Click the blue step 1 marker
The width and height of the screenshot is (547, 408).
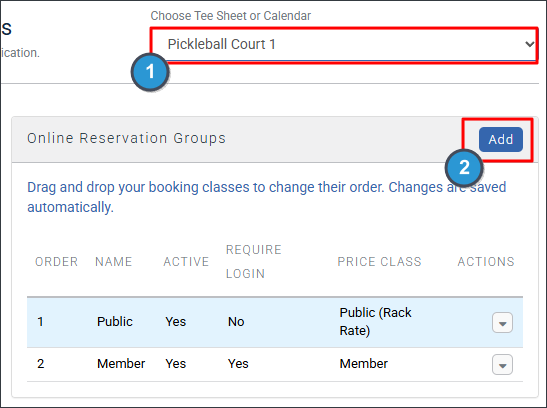tap(150, 72)
